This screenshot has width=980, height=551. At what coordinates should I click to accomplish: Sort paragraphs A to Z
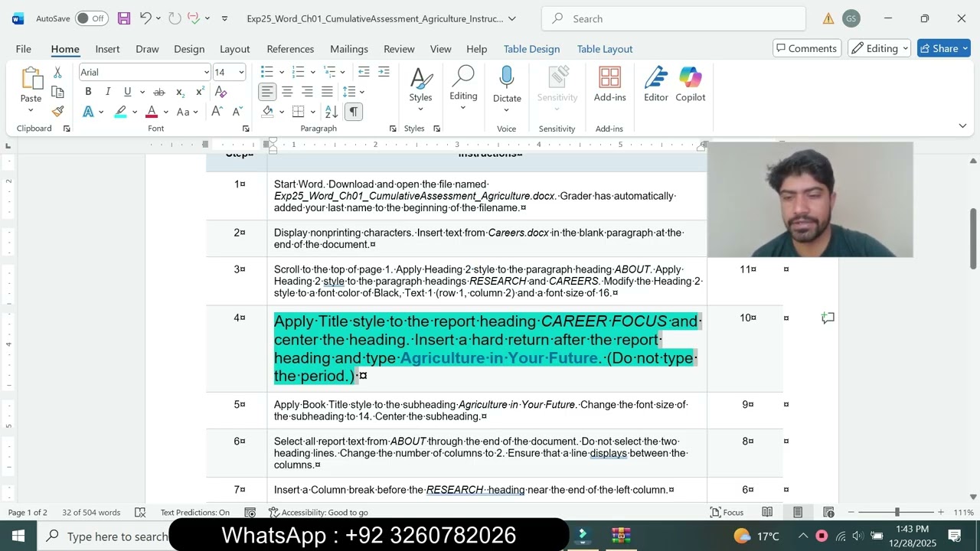(332, 112)
